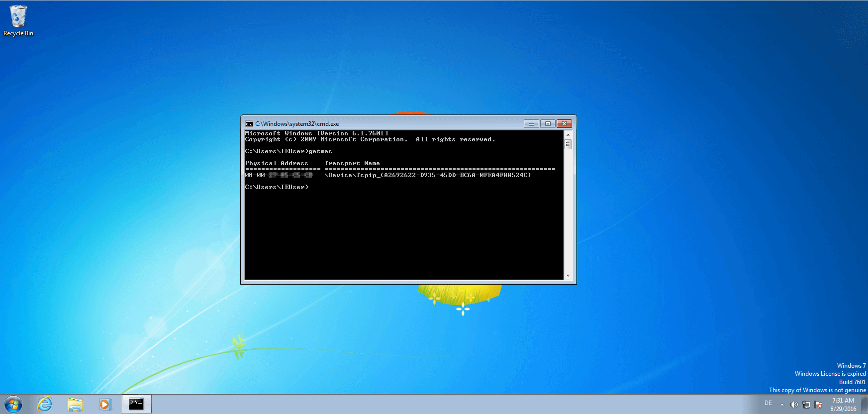The width and height of the screenshot is (868, 414).
Task: Click the last C:\Users\IEUser> prompt
Action: tap(277, 187)
